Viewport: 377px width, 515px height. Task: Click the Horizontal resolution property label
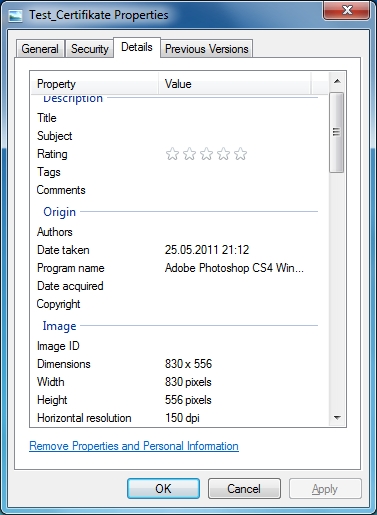tap(84, 418)
